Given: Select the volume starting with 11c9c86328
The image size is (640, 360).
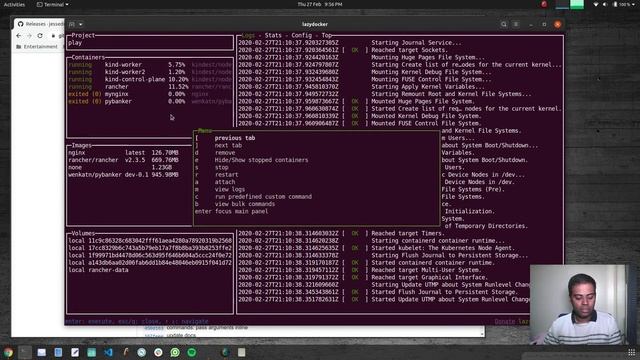Looking at the screenshot, I should [150, 240].
